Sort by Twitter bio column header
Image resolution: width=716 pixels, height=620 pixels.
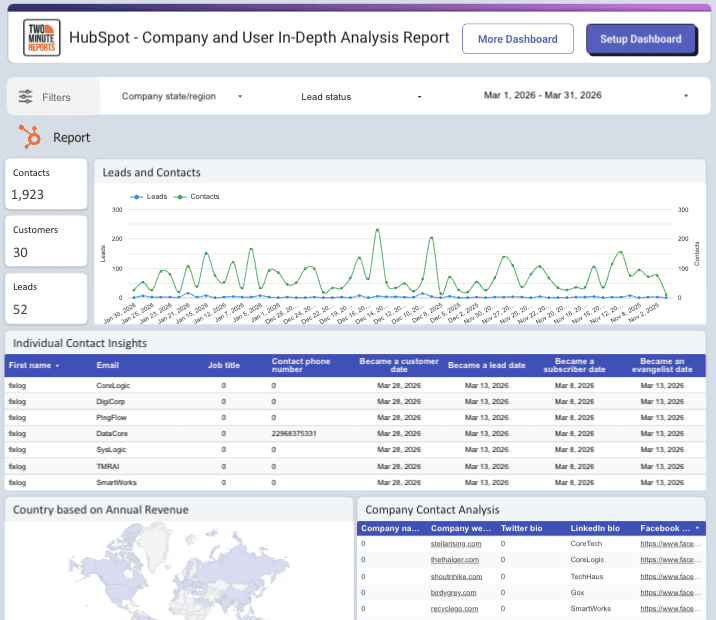coord(521,528)
